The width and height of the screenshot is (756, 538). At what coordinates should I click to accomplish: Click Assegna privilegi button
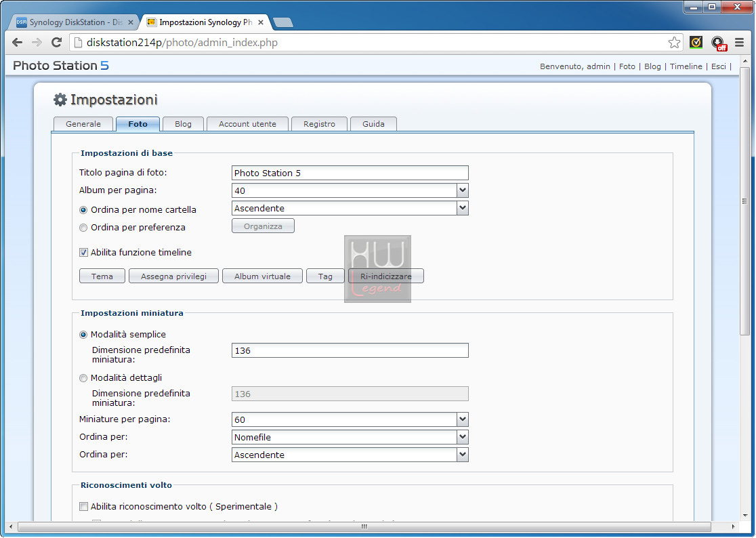(173, 276)
